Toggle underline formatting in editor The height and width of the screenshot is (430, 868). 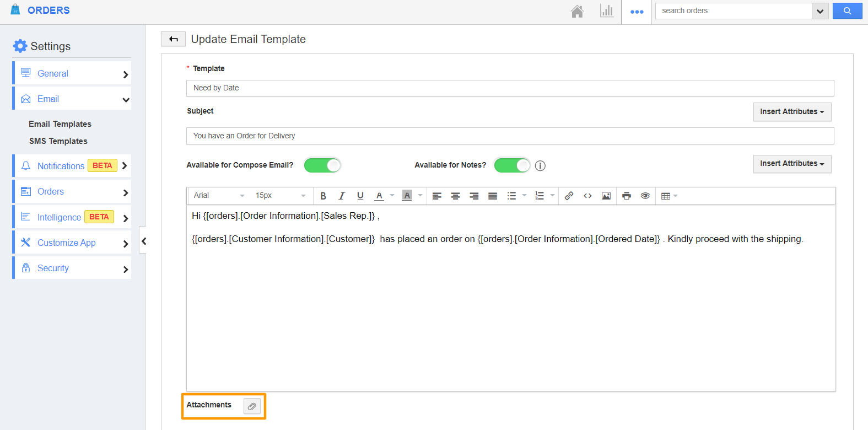click(x=360, y=196)
